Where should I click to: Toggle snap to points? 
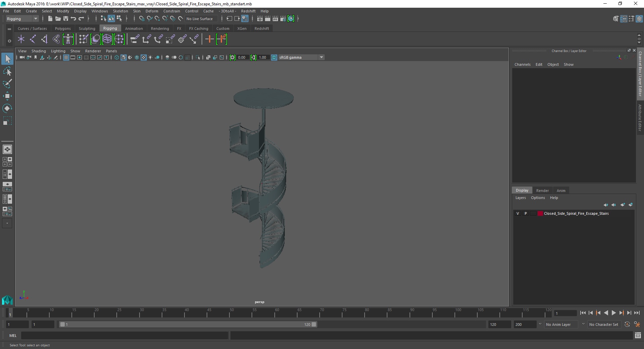(x=157, y=19)
